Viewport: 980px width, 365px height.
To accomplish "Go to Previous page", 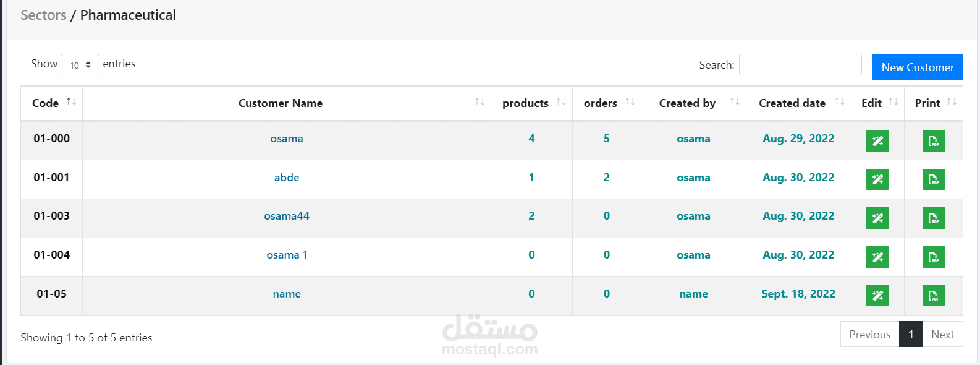I will (869, 334).
